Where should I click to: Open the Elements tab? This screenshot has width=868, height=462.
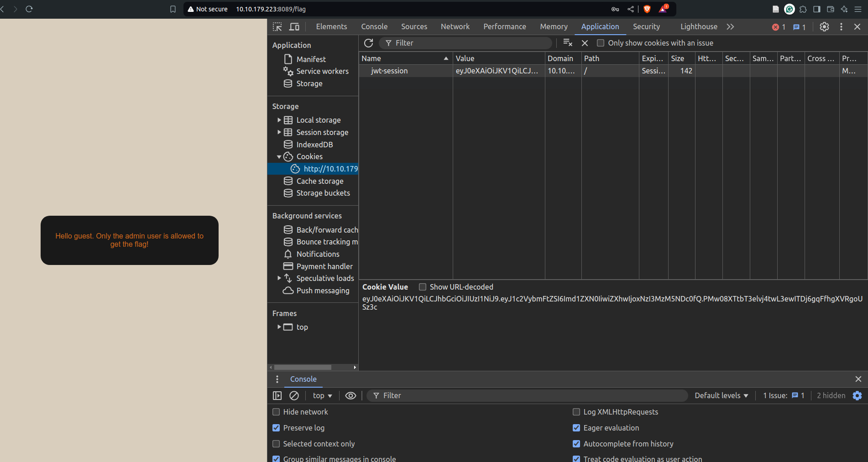point(331,27)
